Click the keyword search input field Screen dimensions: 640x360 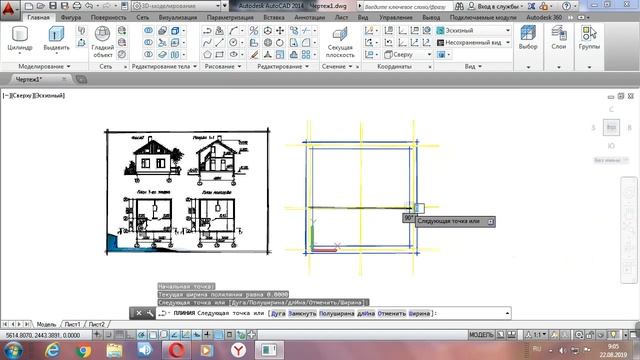tap(407, 7)
